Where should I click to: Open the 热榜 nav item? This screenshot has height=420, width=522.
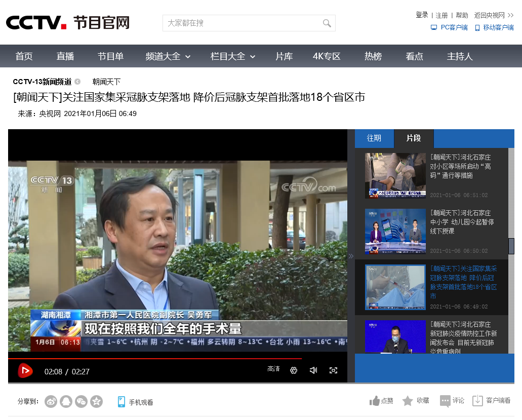click(373, 56)
